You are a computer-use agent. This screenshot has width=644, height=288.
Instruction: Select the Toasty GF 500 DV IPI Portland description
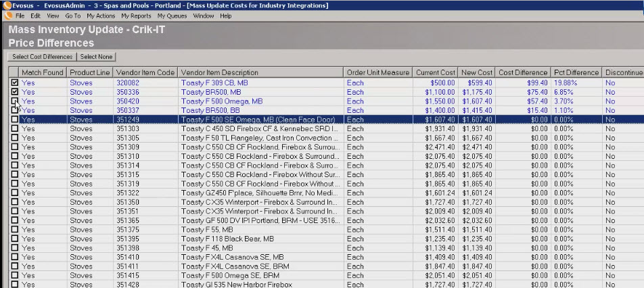tap(261, 220)
